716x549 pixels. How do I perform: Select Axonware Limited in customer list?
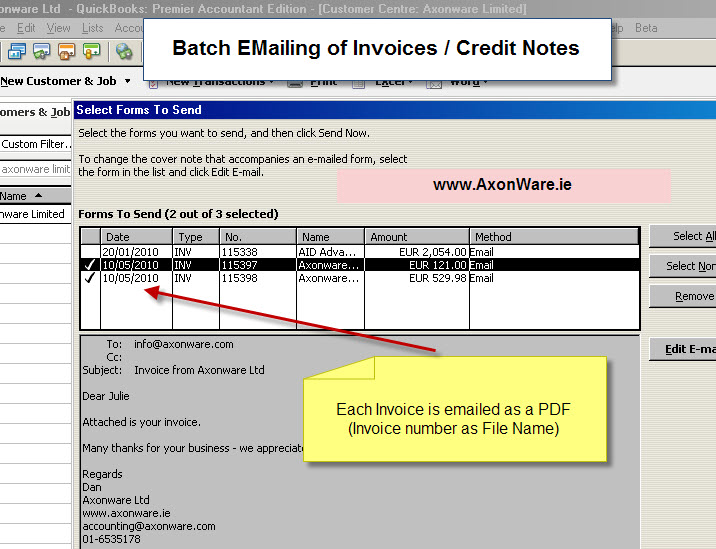coord(35,214)
